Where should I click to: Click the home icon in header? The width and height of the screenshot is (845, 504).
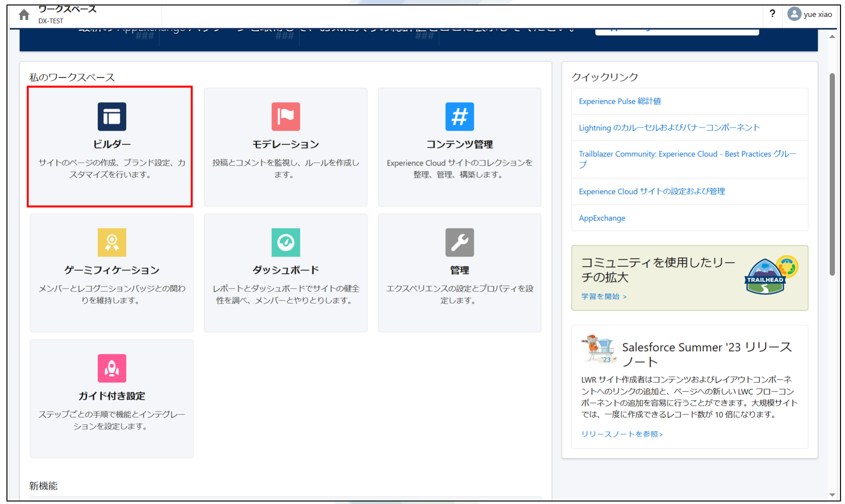click(x=24, y=15)
